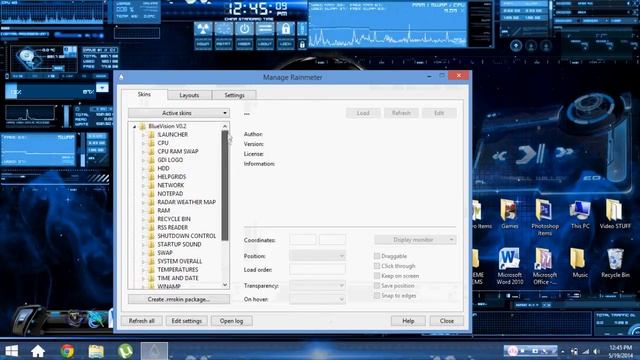Click the logout lines icon in top widget

[265, 29]
